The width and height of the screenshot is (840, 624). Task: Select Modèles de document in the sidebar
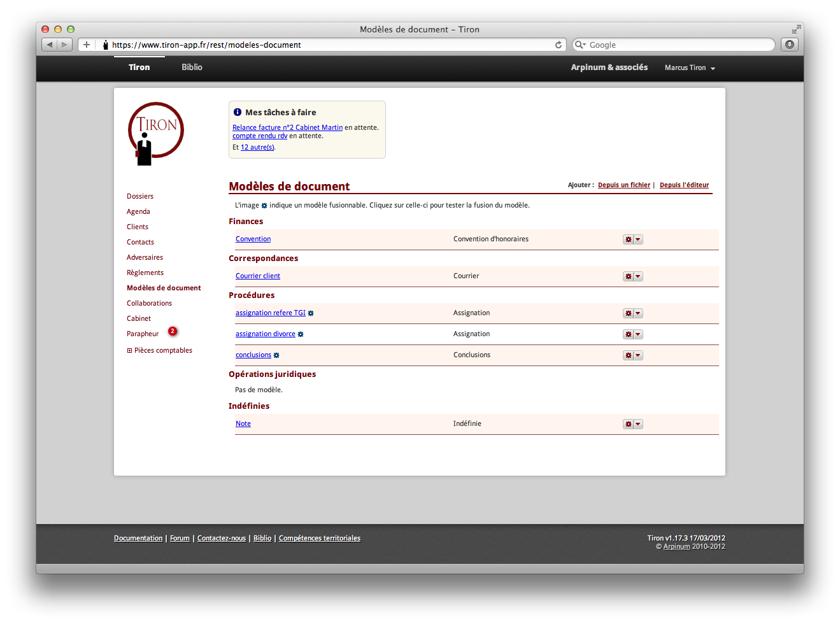tap(164, 288)
